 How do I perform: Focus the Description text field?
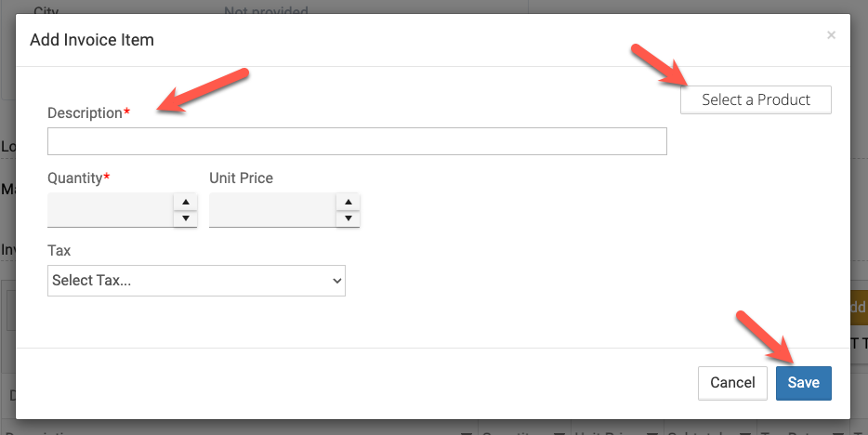(357, 141)
